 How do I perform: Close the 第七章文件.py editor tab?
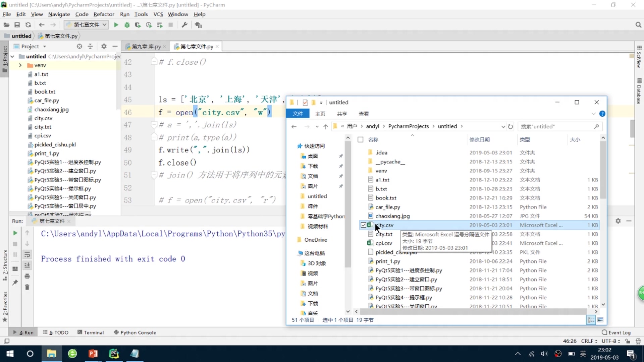point(217,47)
